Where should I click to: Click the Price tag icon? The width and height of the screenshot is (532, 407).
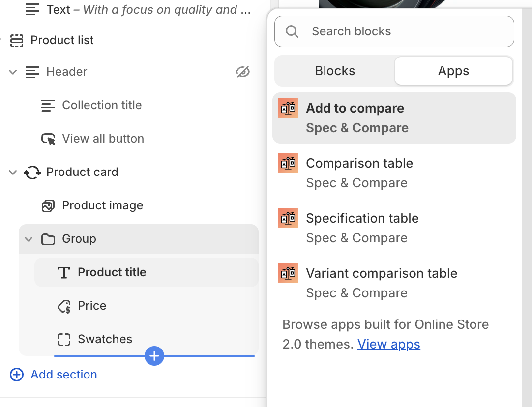click(64, 306)
